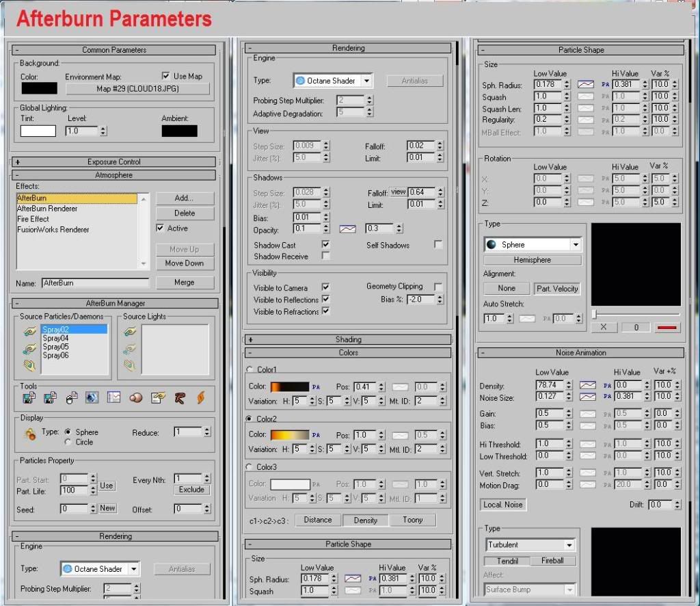The image size is (700, 606).
Task: Click the orange flame icon in Tools
Action: point(201,397)
